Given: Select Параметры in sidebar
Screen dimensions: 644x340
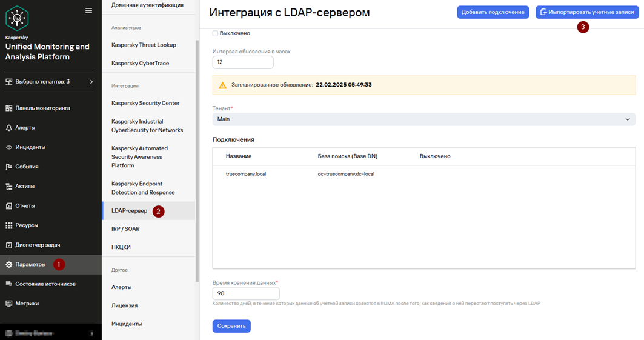Looking at the screenshot, I should pos(51,264).
